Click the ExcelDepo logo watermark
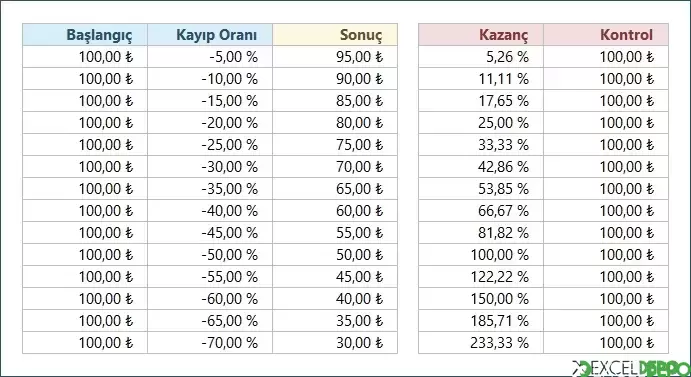This screenshot has width=691, height=377. pos(631,369)
